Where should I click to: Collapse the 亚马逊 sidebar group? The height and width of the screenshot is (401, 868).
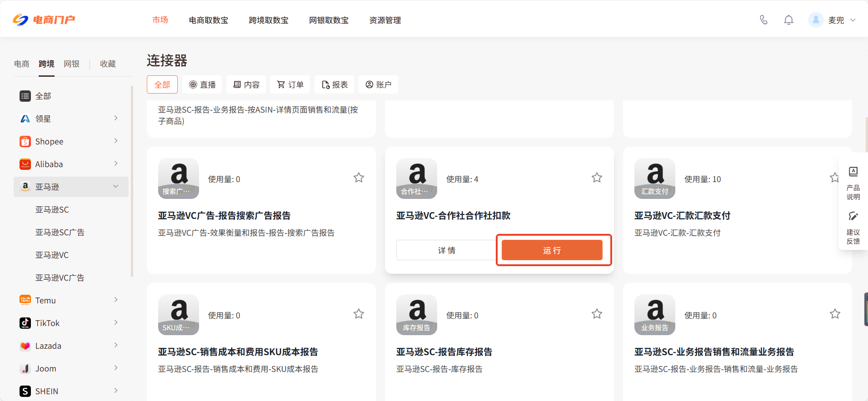(x=116, y=186)
